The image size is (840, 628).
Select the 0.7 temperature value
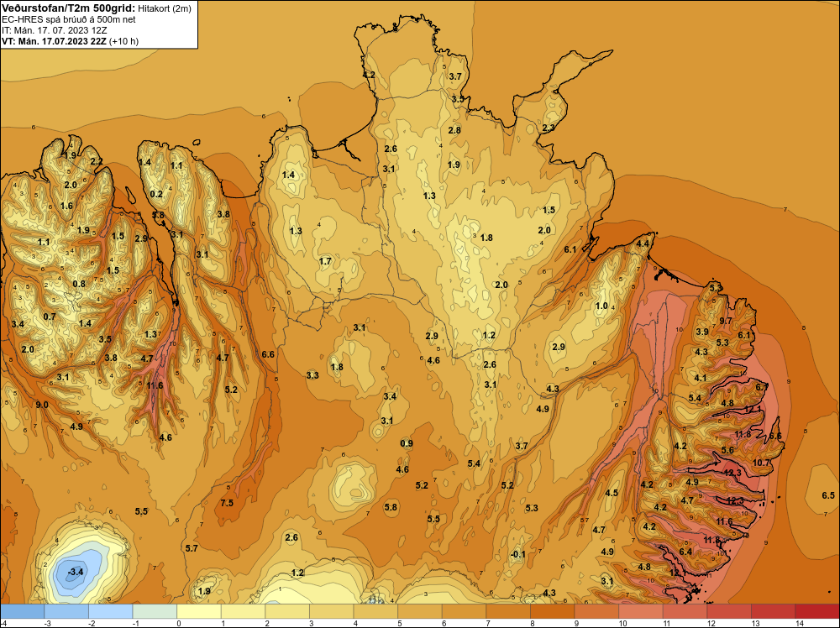point(50,317)
